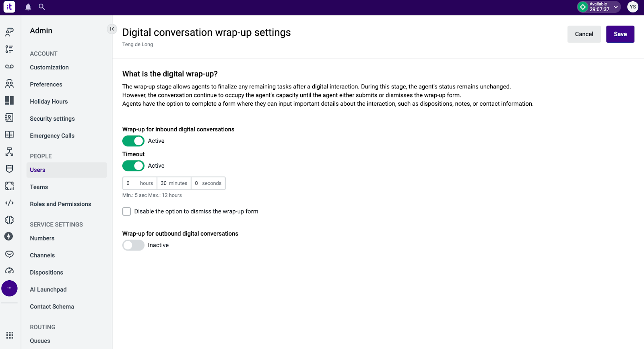Image resolution: width=644 pixels, height=349 pixels.
Task: Open Roles and Permissions in the Admin menu
Action: click(60, 204)
